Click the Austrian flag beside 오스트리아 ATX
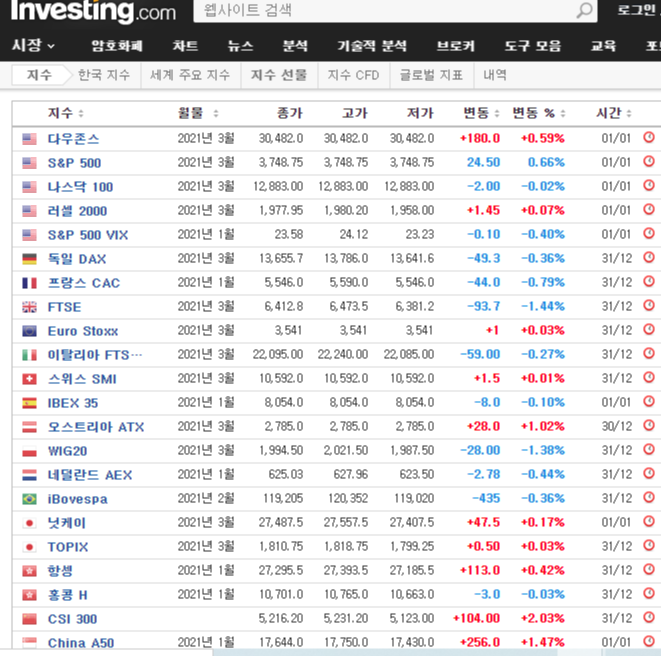The height and width of the screenshot is (656, 661). (29, 427)
